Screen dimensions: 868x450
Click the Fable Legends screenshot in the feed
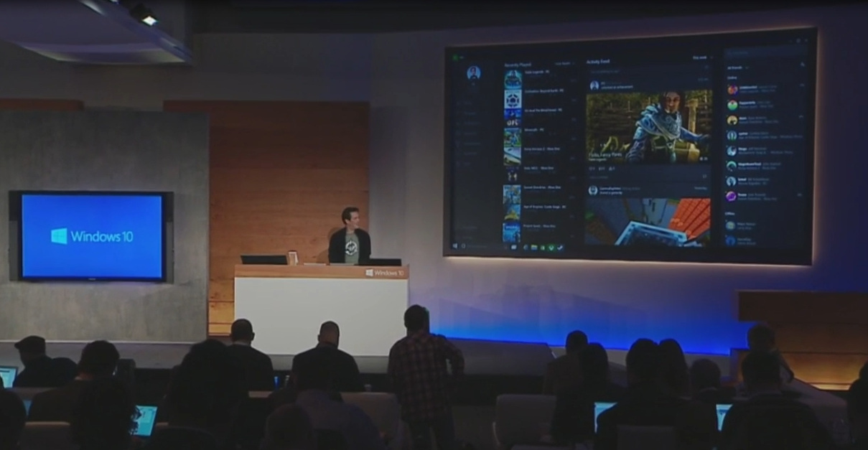tap(648, 126)
